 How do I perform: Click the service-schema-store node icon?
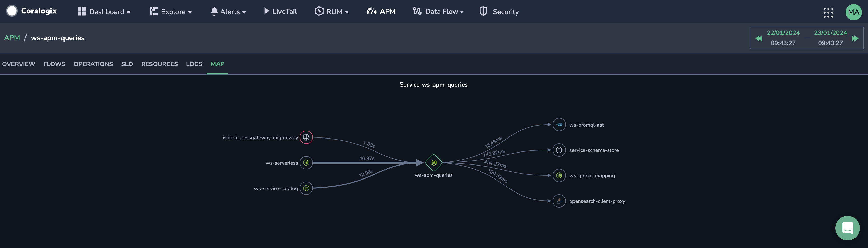[x=559, y=150]
